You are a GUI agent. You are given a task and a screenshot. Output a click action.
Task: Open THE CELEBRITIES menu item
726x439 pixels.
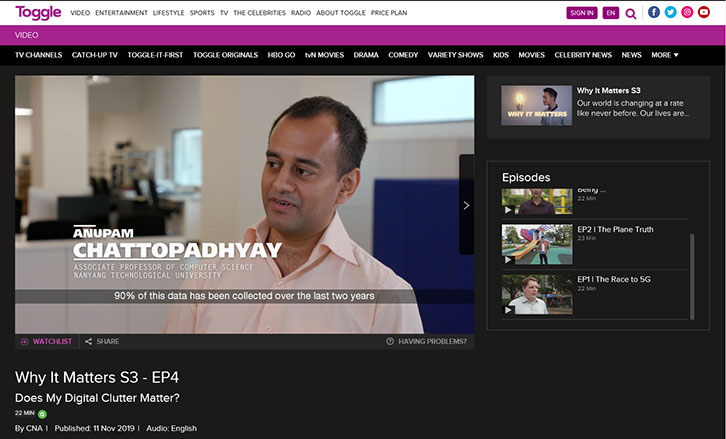click(259, 13)
